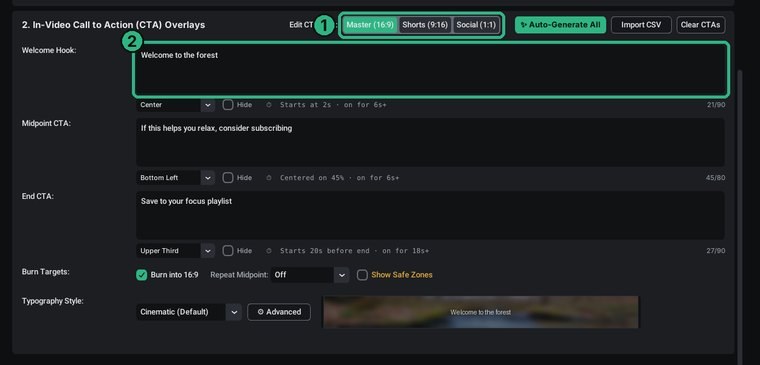760x365 pixels.
Task: Click the Typography Style label
Action: pos(52,301)
